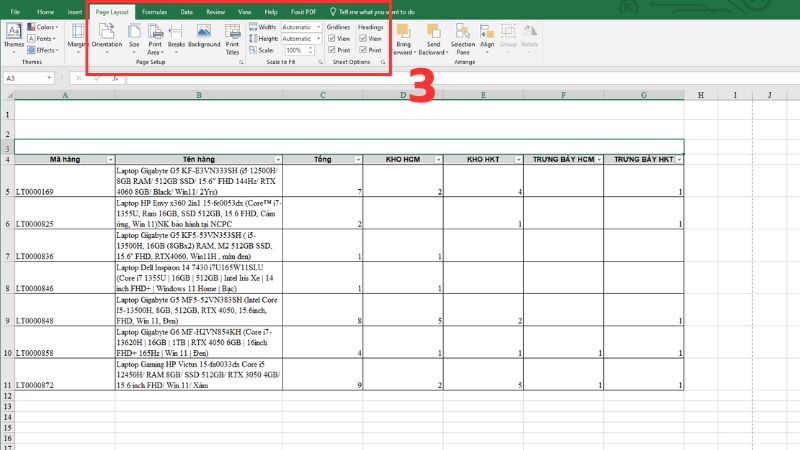The image size is (800, 450).
Task: Toggle Gridlines Print checkbox
Action: 332,50
